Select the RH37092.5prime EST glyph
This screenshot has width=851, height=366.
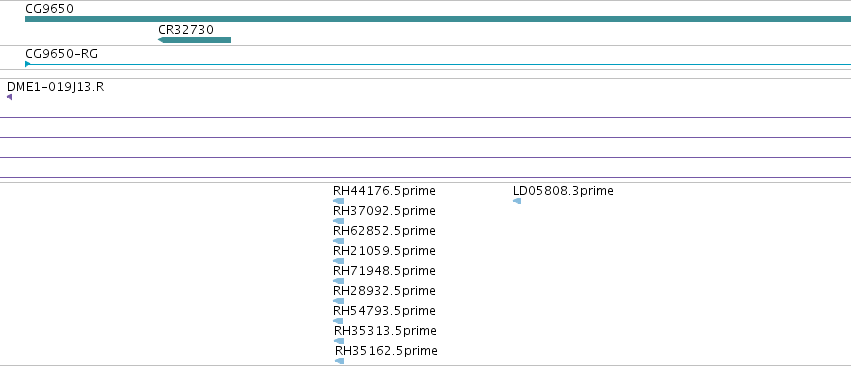(339, 221)
